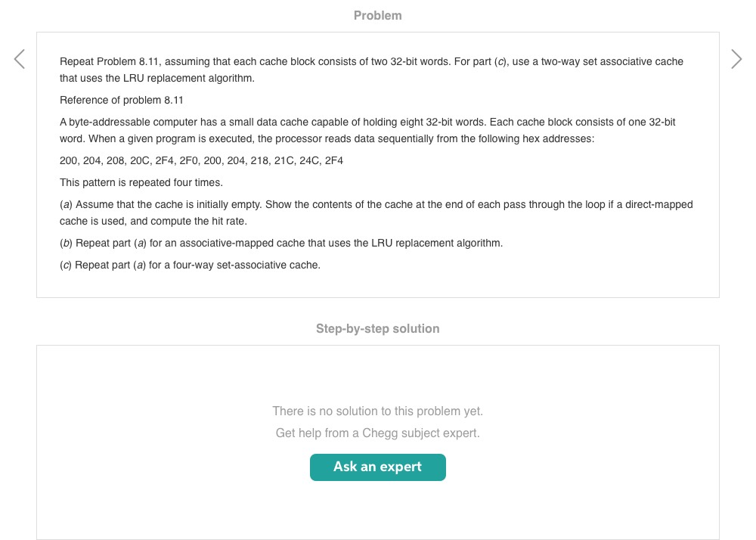Click hex address 20C in the list
This screenshot has width=756, height=540.
[x=140, y=160]
